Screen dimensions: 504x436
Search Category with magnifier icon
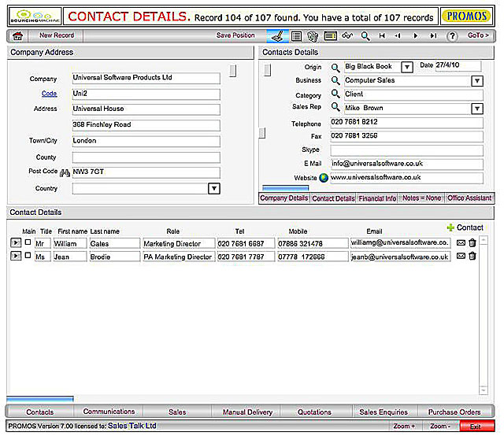tap(335, 94)
